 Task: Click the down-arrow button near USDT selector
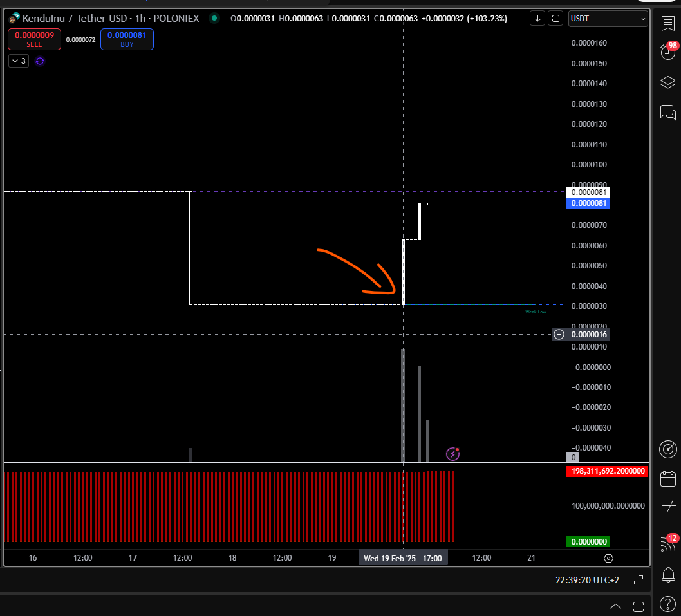(x=537, y=19)
